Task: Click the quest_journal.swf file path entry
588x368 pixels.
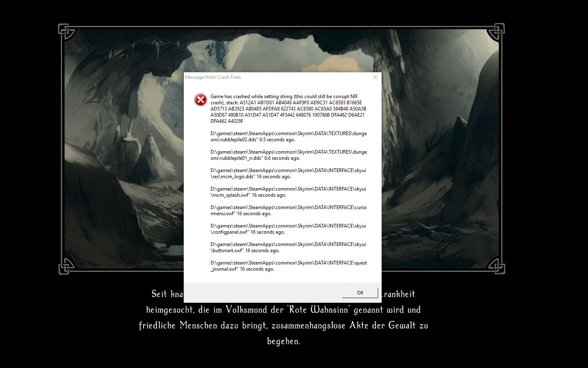Action: (x=288, y=266)
